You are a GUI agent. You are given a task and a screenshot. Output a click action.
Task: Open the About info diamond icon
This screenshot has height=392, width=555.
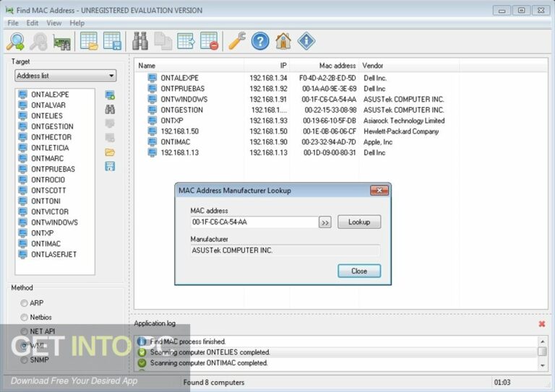tap(306, 41)
